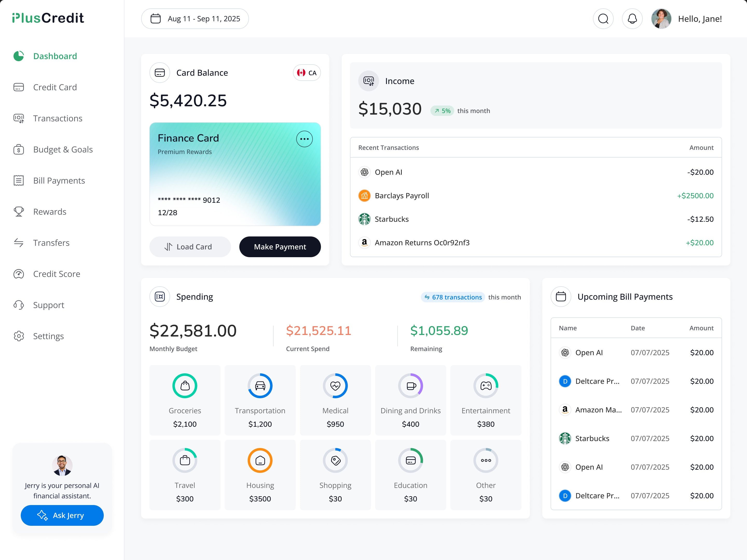Open Jane's profile avatar
The image size is (747, 560).
(661, 19)
